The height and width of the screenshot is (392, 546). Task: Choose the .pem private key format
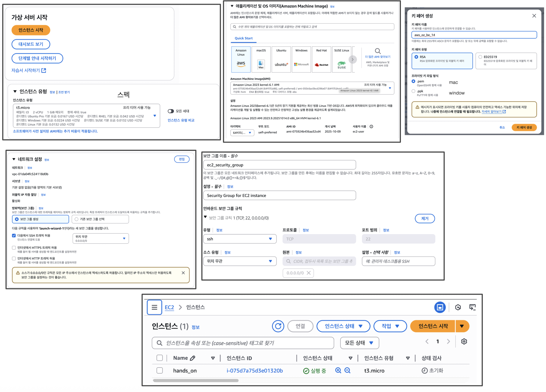(413, 82)
